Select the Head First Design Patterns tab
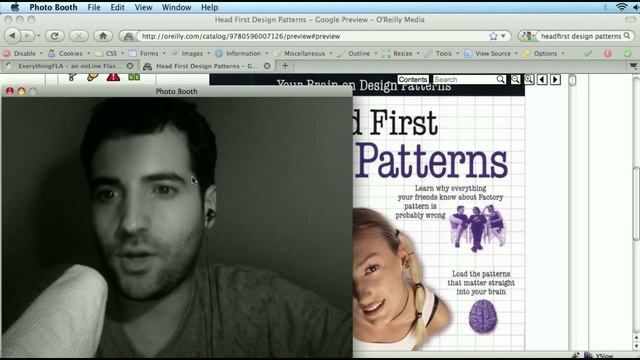 click(207, 66)
